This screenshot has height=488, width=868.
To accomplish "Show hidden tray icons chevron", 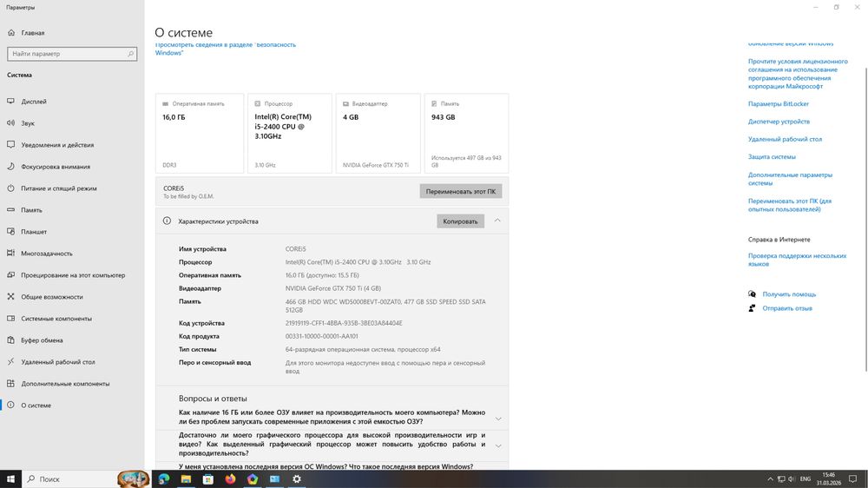I will pos(770,479).
